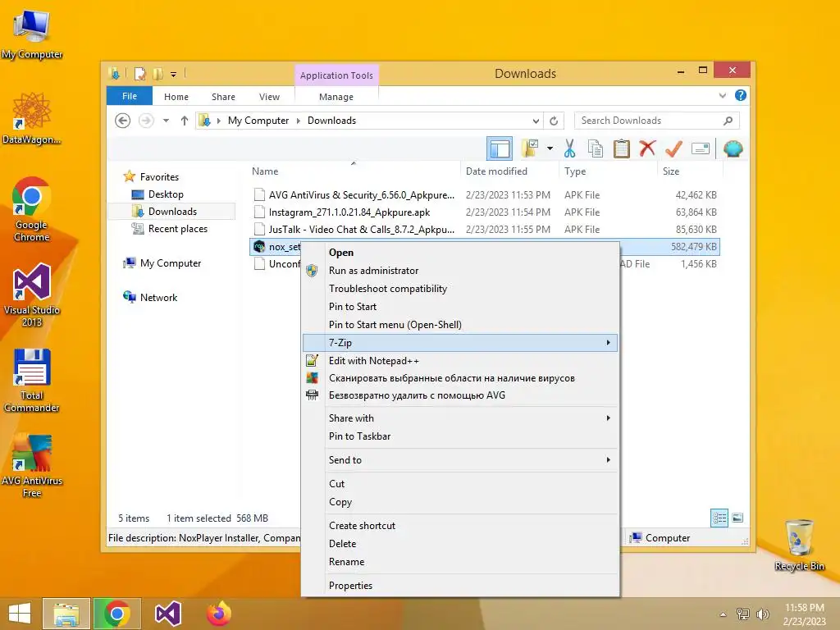Select Desktop in Favorites

tap(166, 194)
